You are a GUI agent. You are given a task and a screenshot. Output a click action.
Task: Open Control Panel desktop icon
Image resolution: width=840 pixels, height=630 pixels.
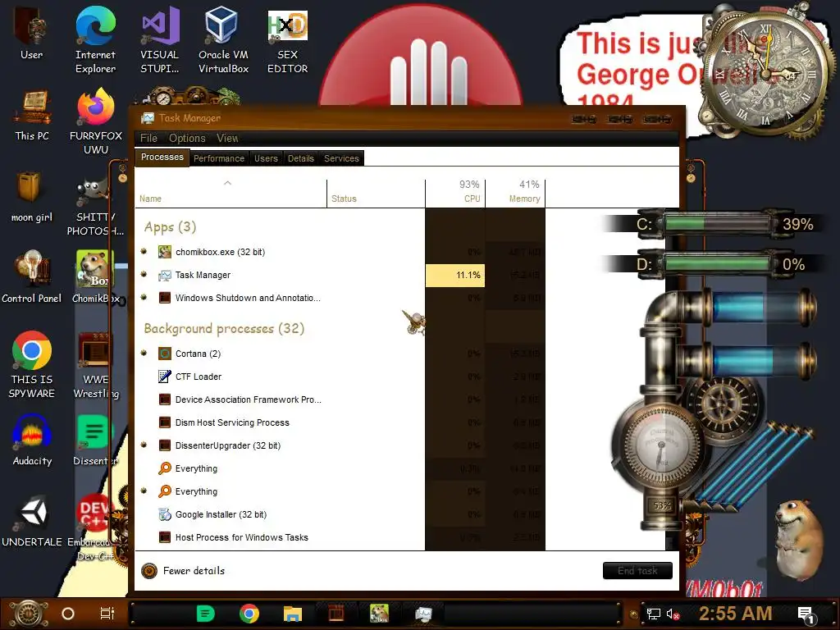[x=32, y=277]
